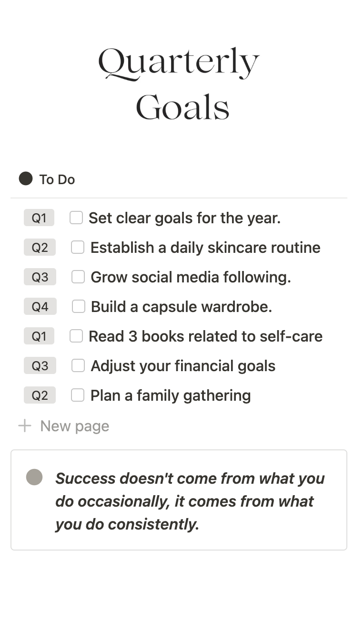The width and height of the screenshot is (364, 624).
Task: Click the 'Quarterly Goals' page title
Action: tap(179, 85)
